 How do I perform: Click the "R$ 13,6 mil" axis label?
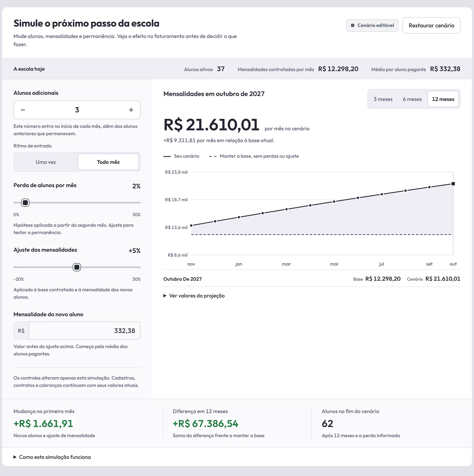click(x=176, y=227)
